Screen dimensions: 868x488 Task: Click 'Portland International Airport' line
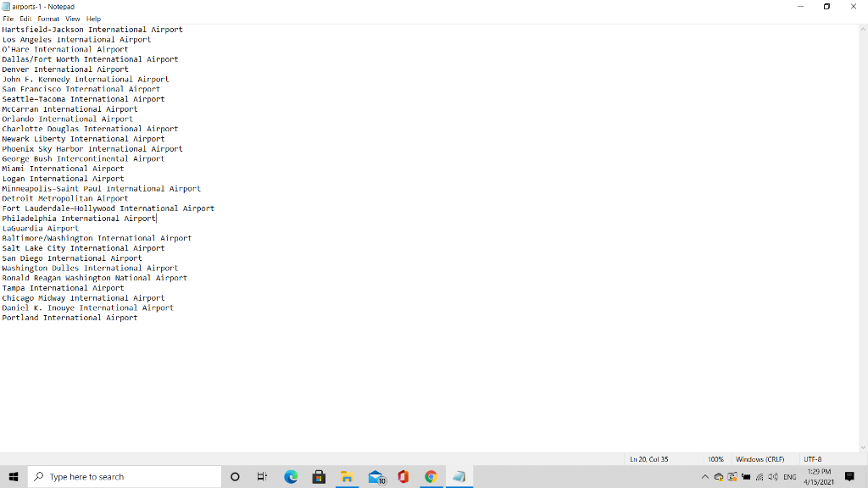pos(70,319)
